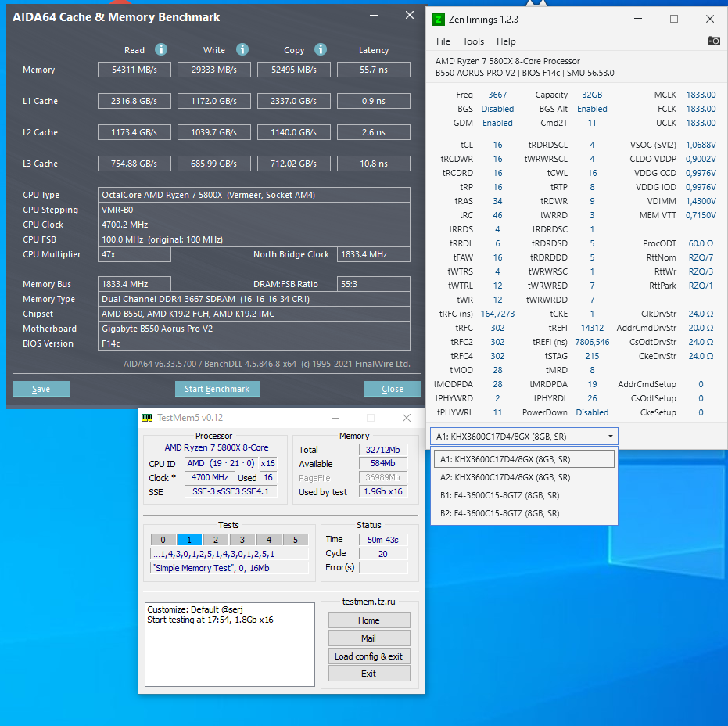Click the Used by test value 1.9Gb x16
The height and width of the screenshot is (726, 728).
click(x=383, y=491)
